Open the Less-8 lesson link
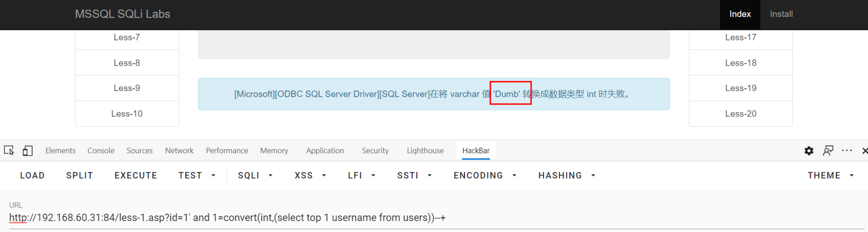Image resolution: width=868 pixels, height=232 pixels. 127,63
